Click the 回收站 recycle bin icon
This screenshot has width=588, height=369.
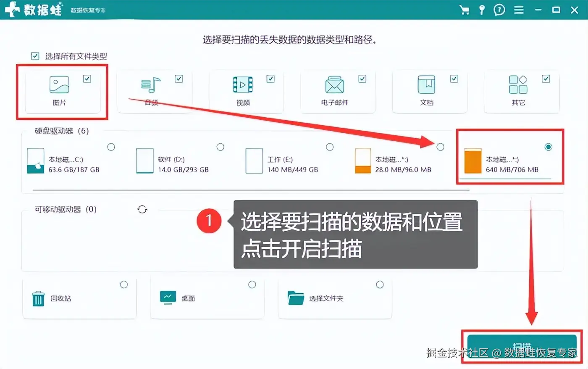[x=38, y=298]
